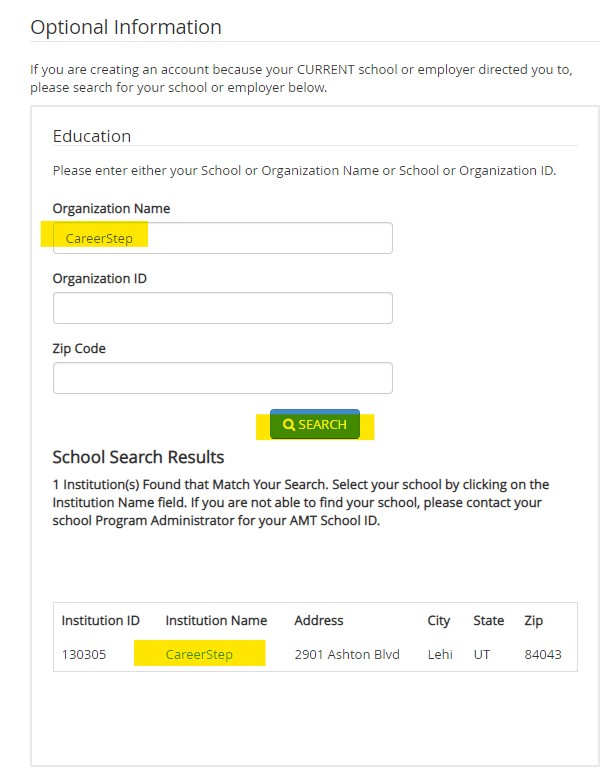Click the 84043 zip cell
Viewport: 612px width, 775px height.
[x=544, y=654]
